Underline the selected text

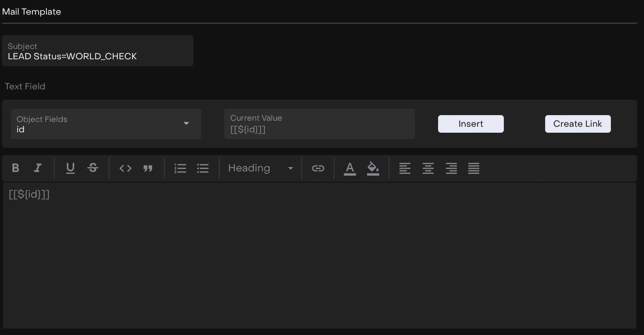pos(71,168)
